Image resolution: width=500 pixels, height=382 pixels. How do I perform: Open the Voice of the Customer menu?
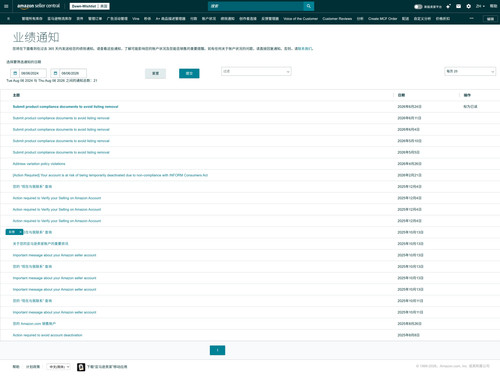click(x=301, y=19)
